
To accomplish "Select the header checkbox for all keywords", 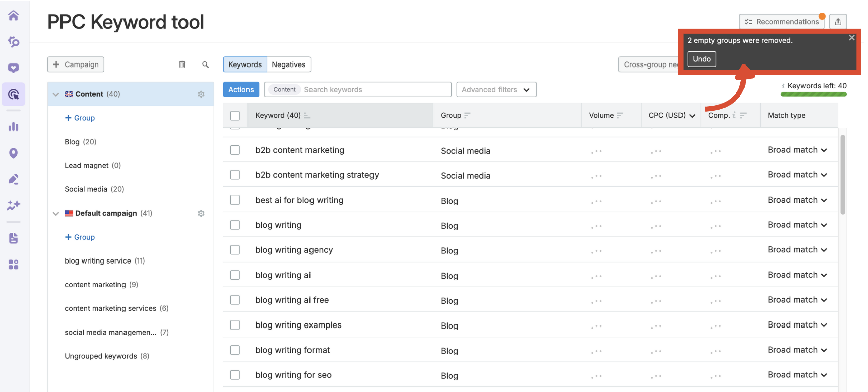I will coord(235,115).
